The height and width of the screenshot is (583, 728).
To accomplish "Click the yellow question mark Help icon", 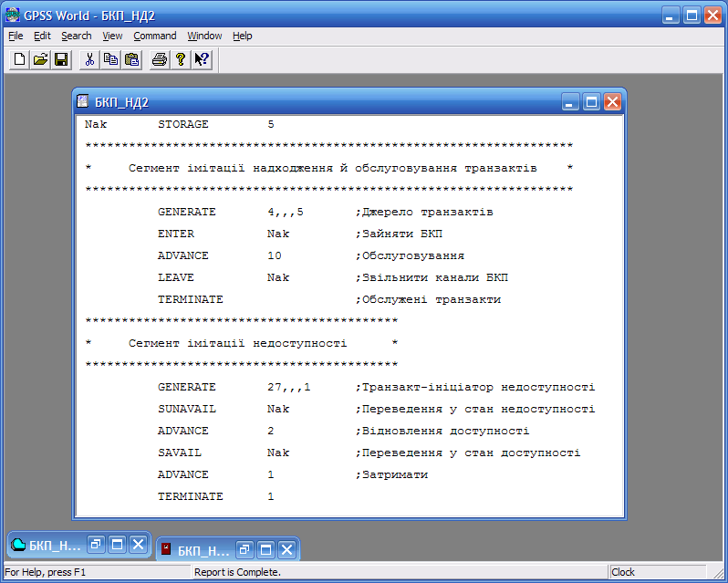I will (181, 60).
